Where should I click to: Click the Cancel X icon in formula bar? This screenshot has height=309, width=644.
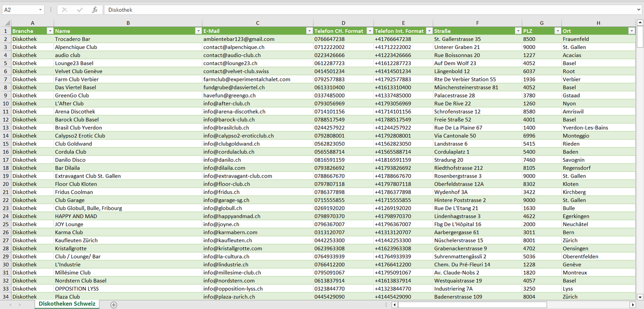click(65, 10)
